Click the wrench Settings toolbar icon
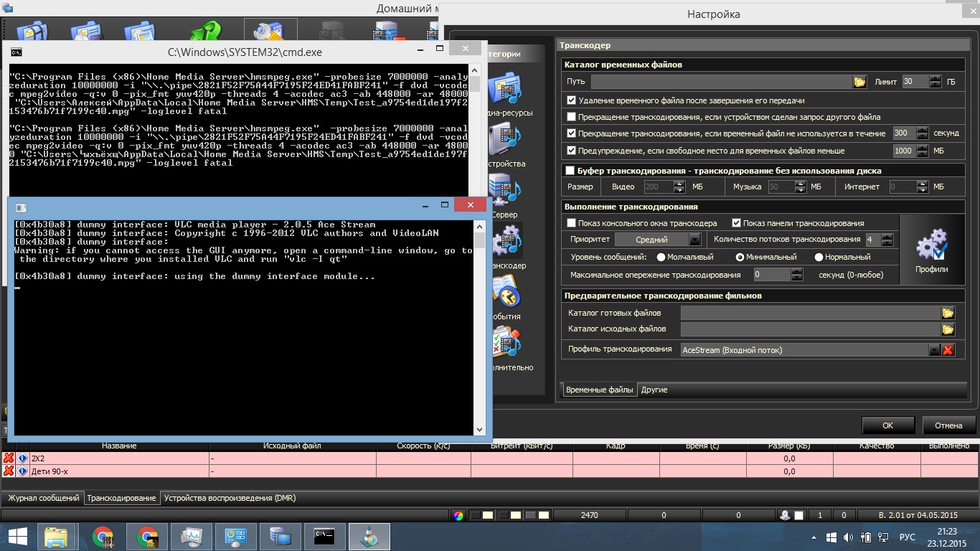 pos(270,30)
